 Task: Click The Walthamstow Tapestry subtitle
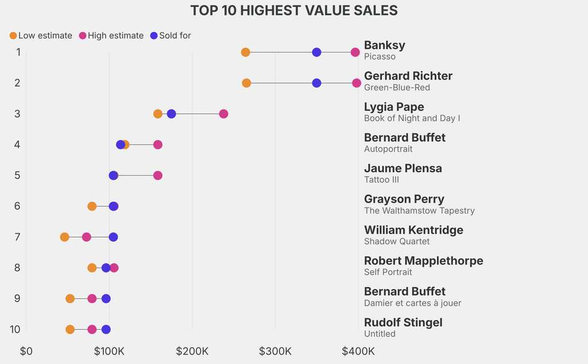click(x=419, y=211)
